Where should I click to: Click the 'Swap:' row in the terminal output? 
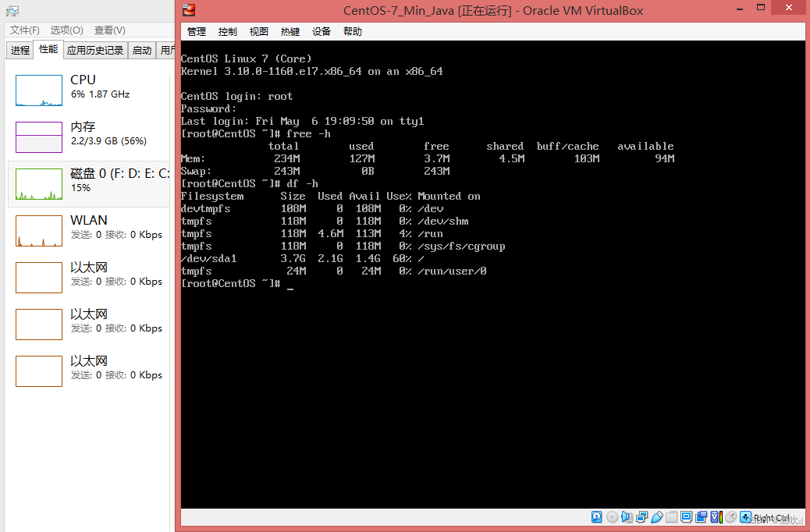(315, 171)
